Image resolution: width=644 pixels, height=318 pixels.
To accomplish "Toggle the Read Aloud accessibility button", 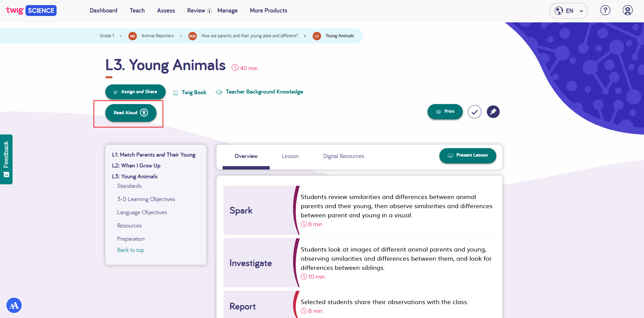I will tap(131, 113).
